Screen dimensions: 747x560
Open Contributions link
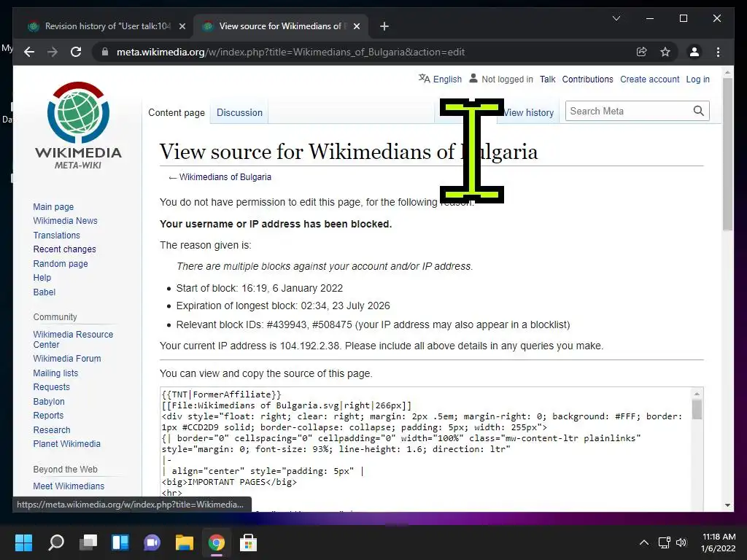[587, 79]
